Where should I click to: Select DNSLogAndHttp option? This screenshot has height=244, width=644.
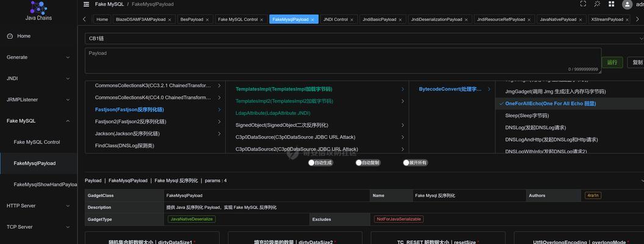(570, 140)
